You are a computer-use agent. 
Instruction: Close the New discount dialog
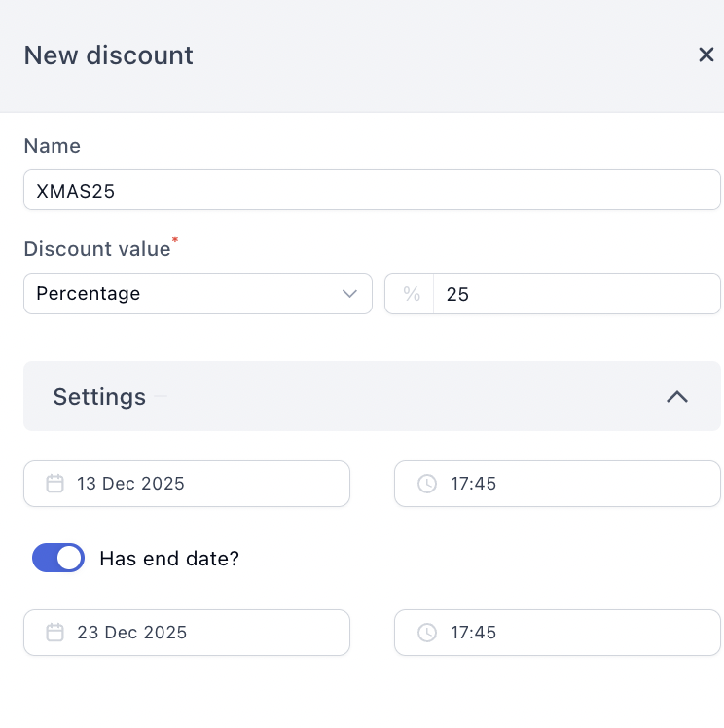706,55
